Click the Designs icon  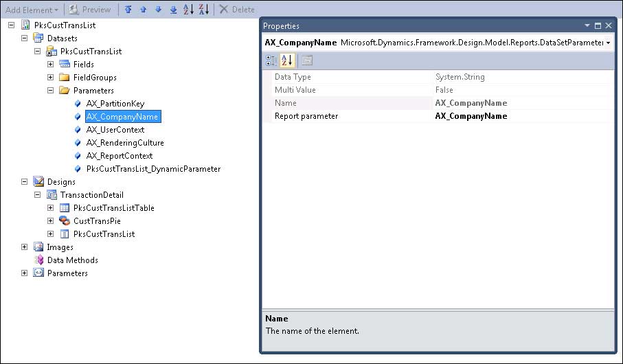point(38,181)
